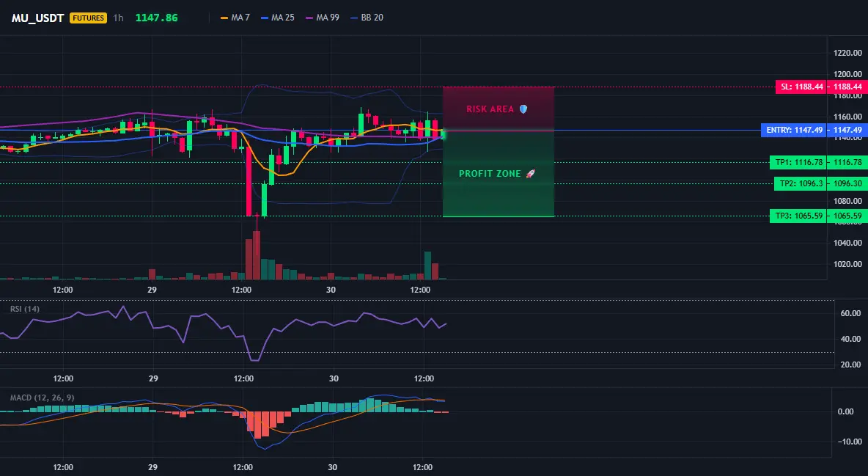This screenshot has width=868, height=476.
Task: Click 20.00 on the RSI axis
Action: coord(852,365)
